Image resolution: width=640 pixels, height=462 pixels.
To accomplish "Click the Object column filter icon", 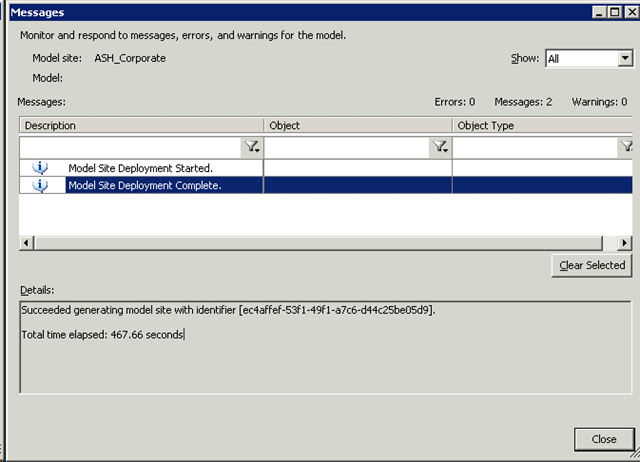I will click(x=440, y=147).
